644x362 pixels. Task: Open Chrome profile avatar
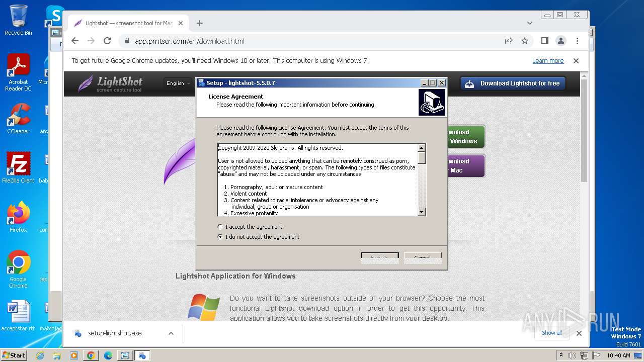pos(561,41)
